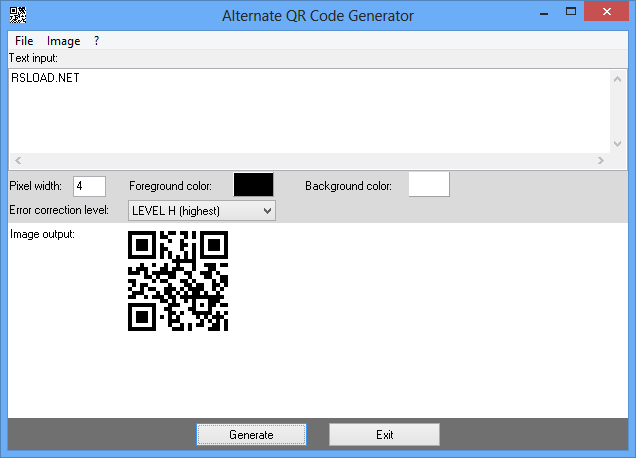This screenshot has height=458, width=636.
Task: Click the Exit button
Action: pos(384,434)
